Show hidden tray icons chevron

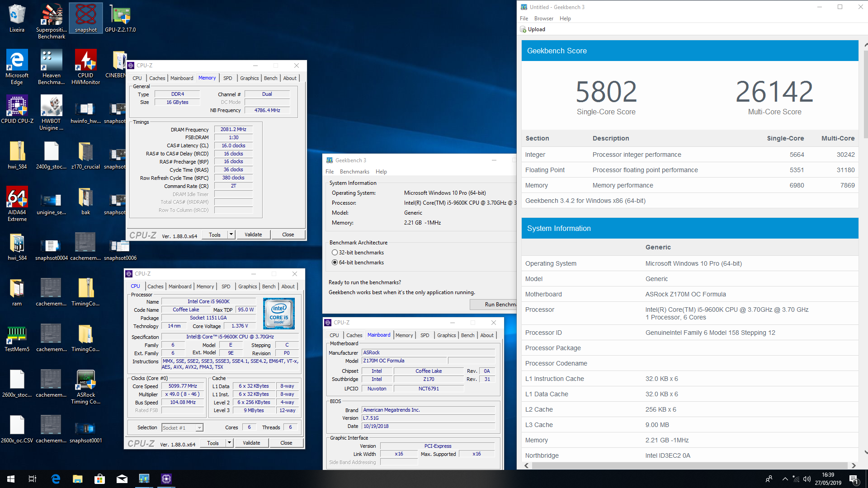click(785, 479)
